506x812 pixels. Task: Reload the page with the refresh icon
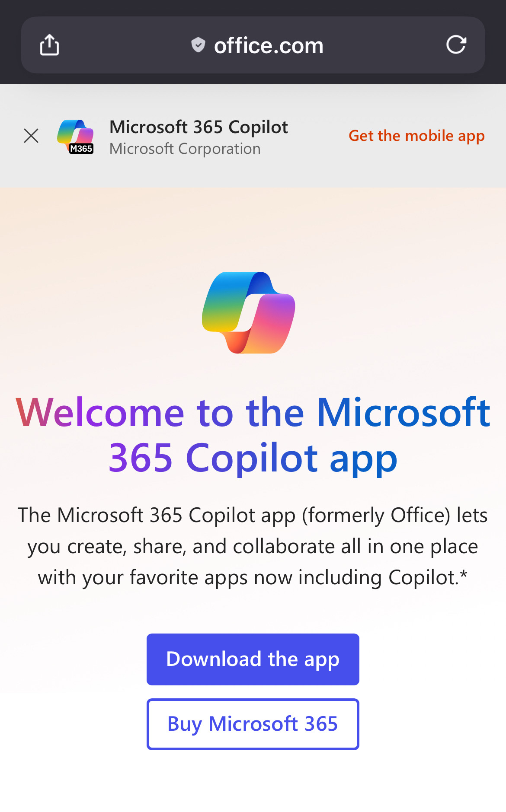(x=456, y=45)
